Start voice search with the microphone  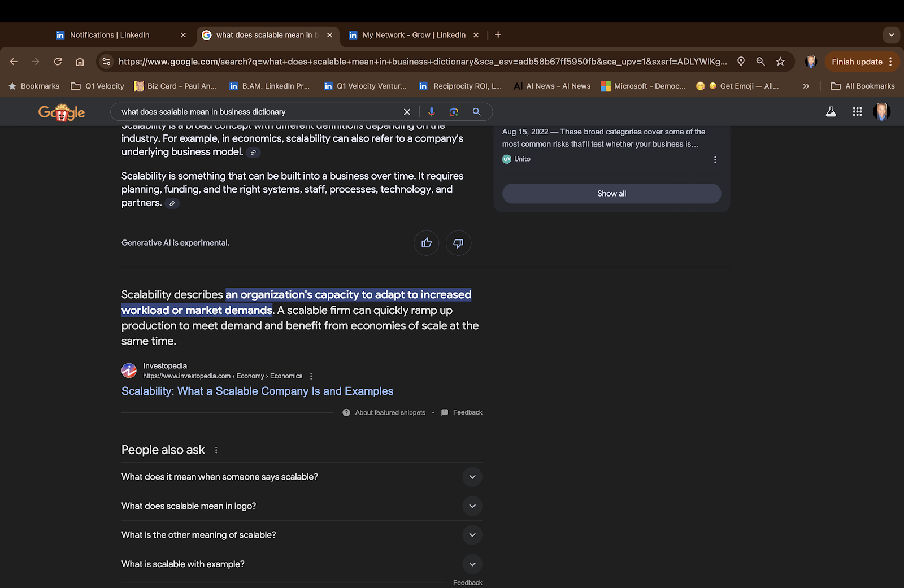pos(432,112)
